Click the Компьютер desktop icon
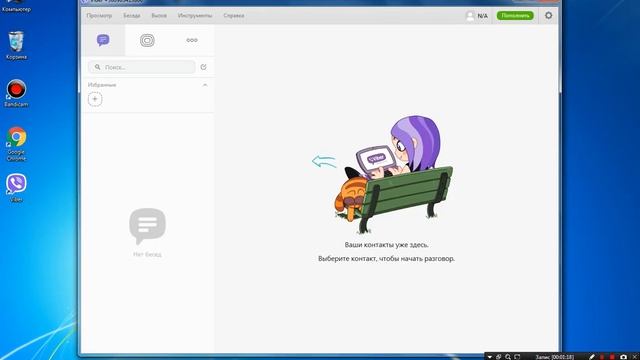Viewport: 640px width, 360px height. [x=16, y=6]
